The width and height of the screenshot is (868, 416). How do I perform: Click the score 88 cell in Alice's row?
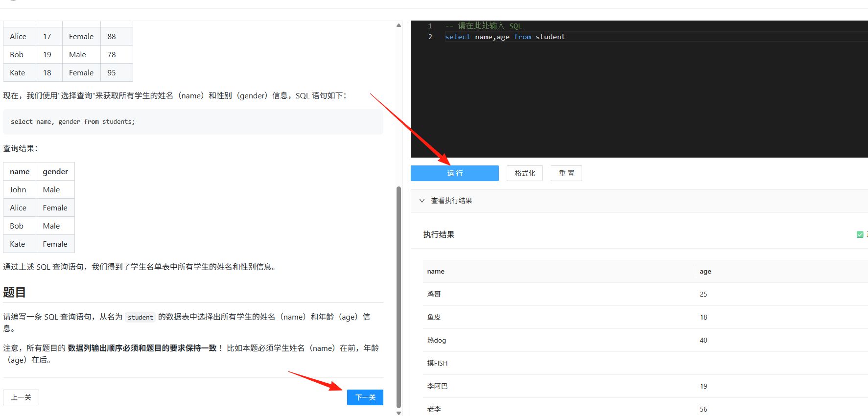[117, 36]
